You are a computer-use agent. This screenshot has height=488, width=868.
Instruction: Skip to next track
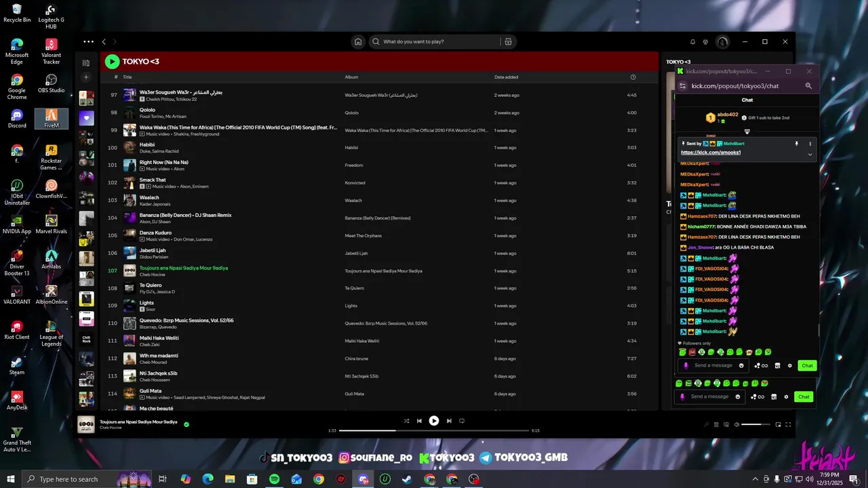pyautogui.click(x=449, y=421)
